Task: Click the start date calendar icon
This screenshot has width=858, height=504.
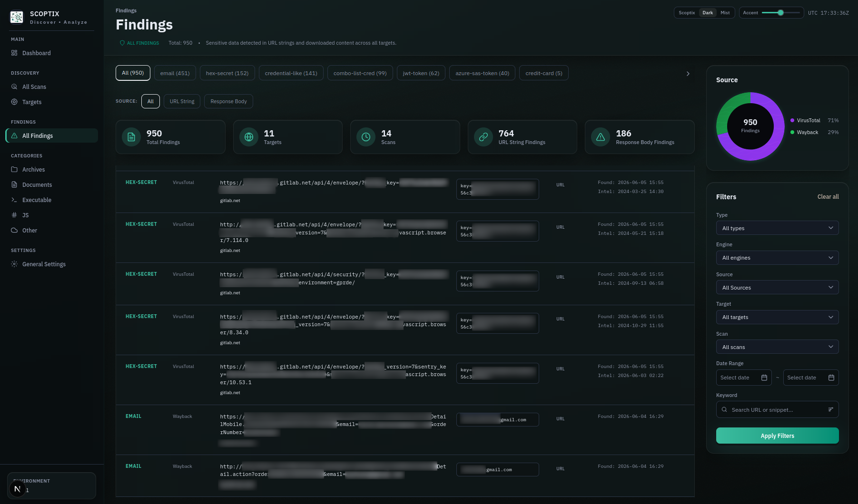Action: point(764,378)
